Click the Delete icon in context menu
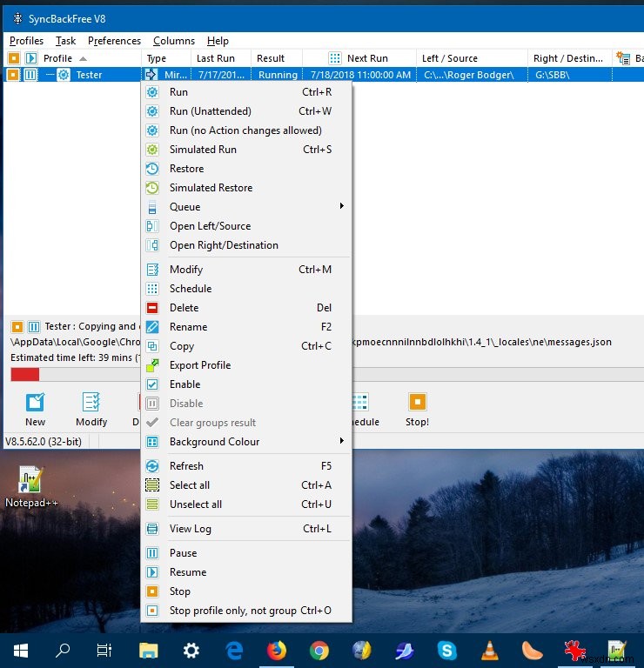 pos(152,308)
